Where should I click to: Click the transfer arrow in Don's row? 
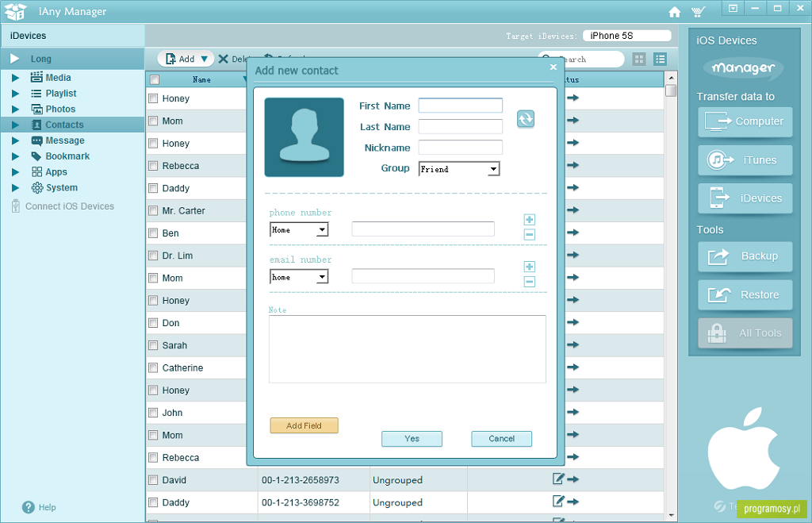(573, 322)
